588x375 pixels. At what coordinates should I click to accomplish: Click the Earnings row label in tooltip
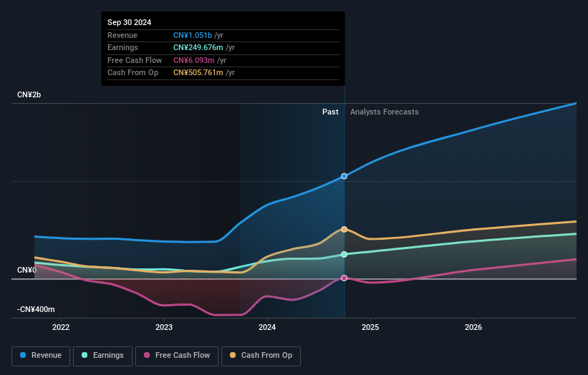point(122,47)
